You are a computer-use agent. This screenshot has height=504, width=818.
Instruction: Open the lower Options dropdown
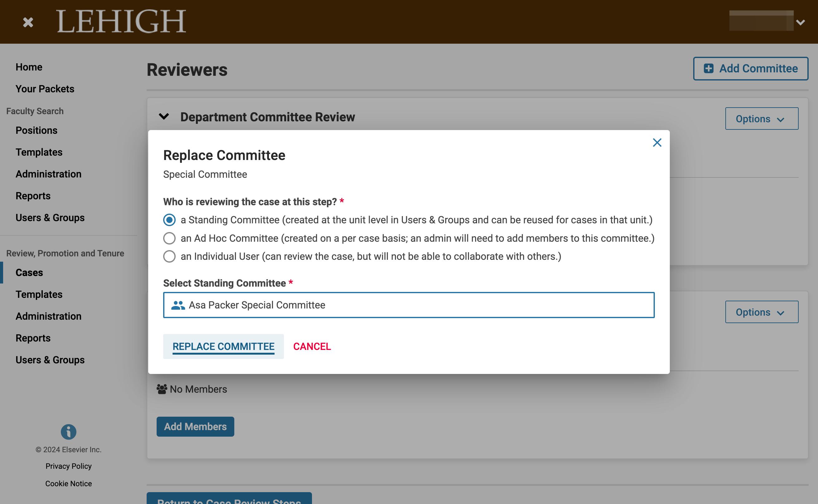coord(761,312)
